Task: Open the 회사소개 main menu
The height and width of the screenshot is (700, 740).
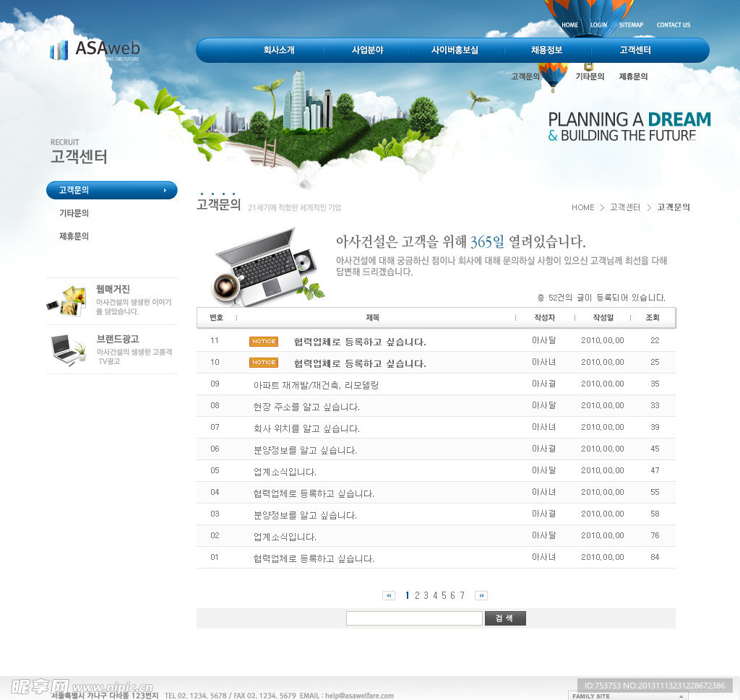Action: 278,50
